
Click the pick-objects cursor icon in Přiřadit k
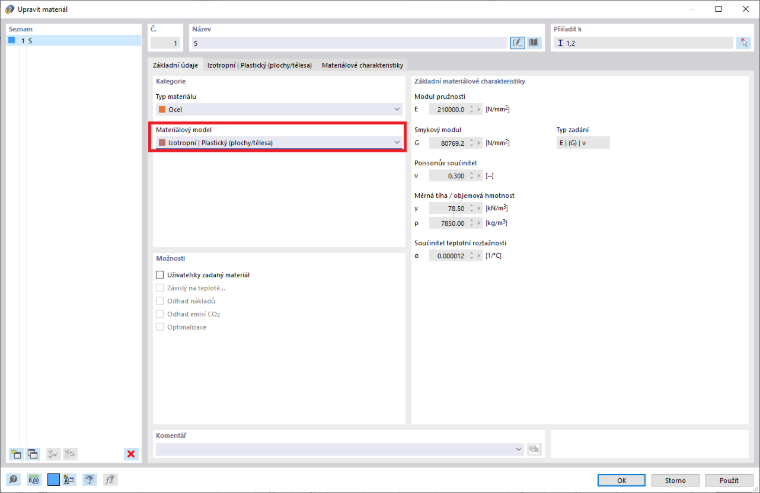click(744, 43)
